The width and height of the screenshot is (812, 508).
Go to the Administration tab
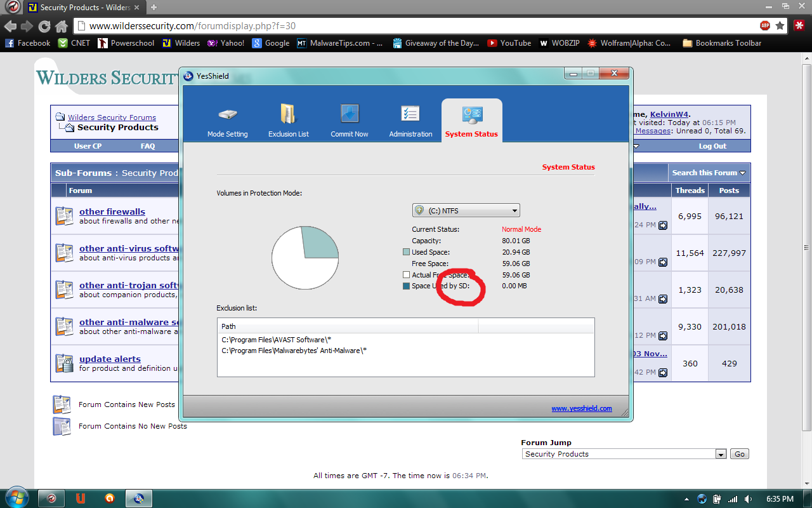point(410,120)
